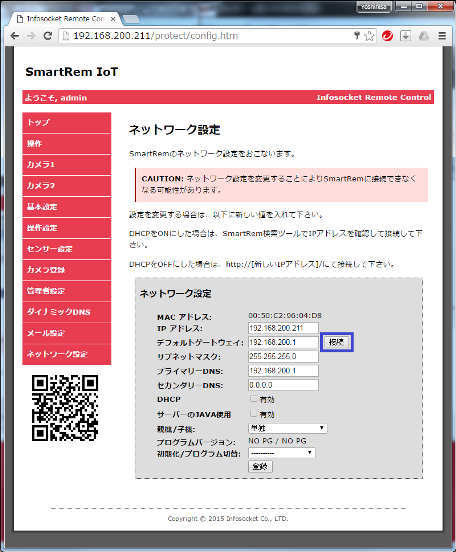
Task: Click the セカンダリーDNS input field
Action: tap(283, 385)
